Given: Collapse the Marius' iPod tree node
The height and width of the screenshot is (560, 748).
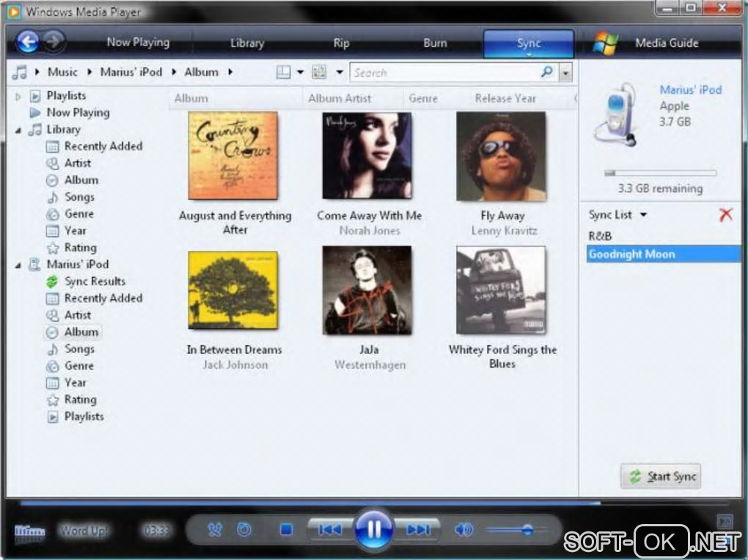Looking at the screenshot, I should [x=18, y=265].
